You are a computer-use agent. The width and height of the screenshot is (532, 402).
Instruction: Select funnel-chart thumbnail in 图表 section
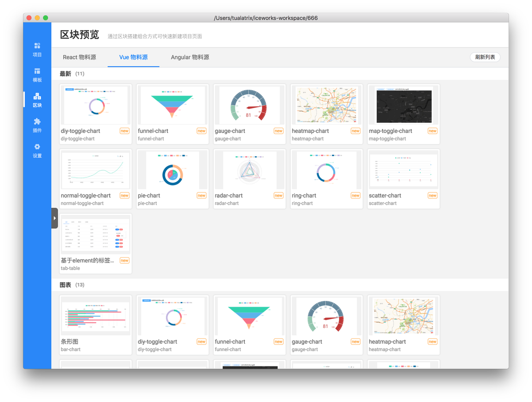250,316
